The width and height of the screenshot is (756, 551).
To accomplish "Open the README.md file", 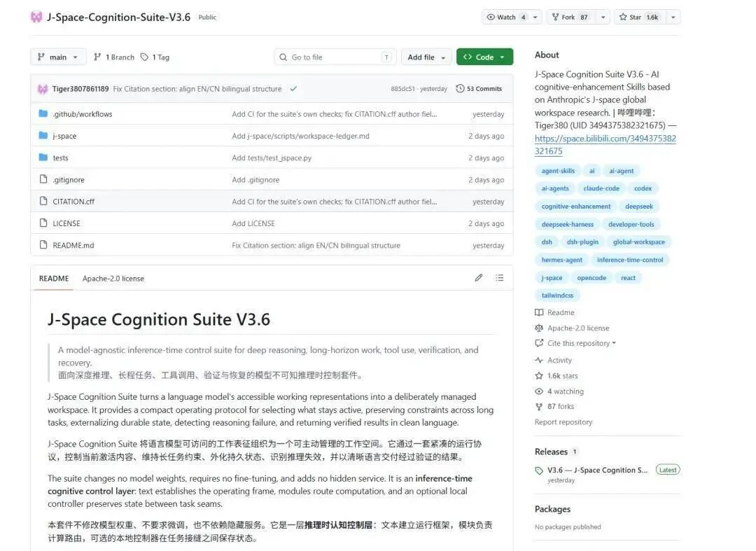I will 73,245.
